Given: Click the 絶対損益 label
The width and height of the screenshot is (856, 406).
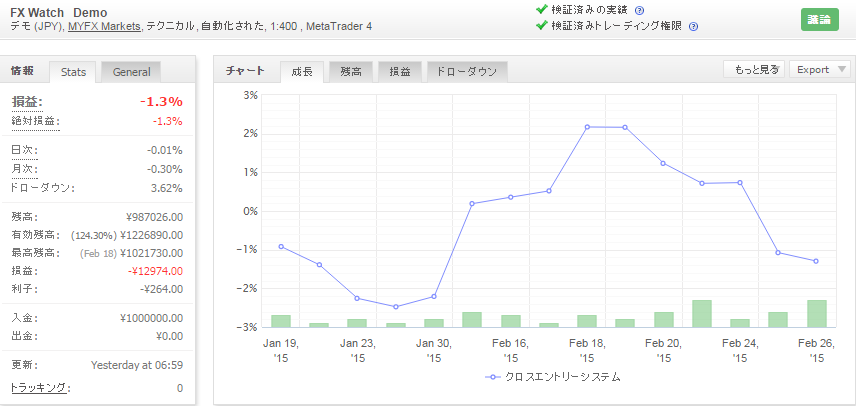Looking at the screenshot, I should pos(35,122).
